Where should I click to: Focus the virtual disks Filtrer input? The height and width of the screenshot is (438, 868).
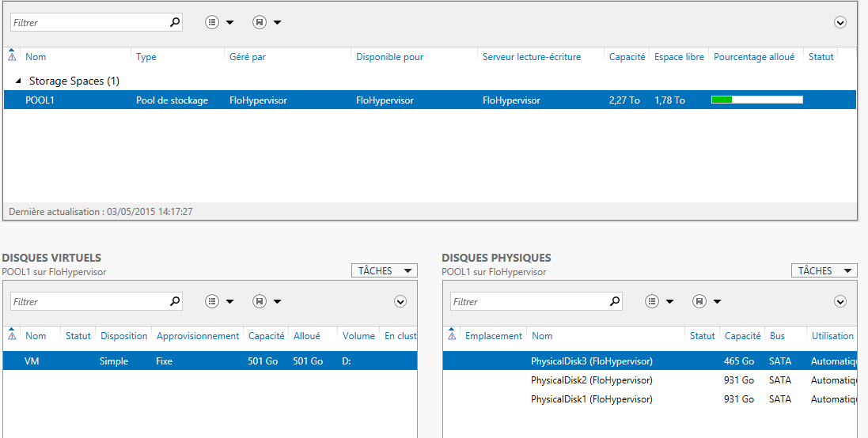point(89,301)
